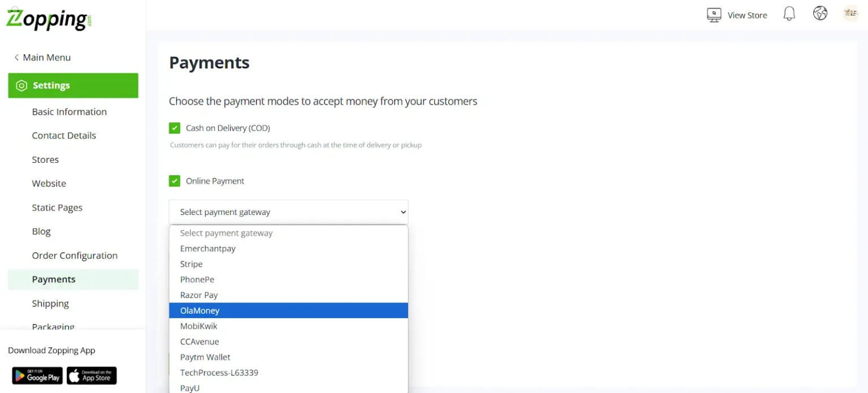
Task: Select TechProcess-L63339 option
Action: tap(288, 373)
